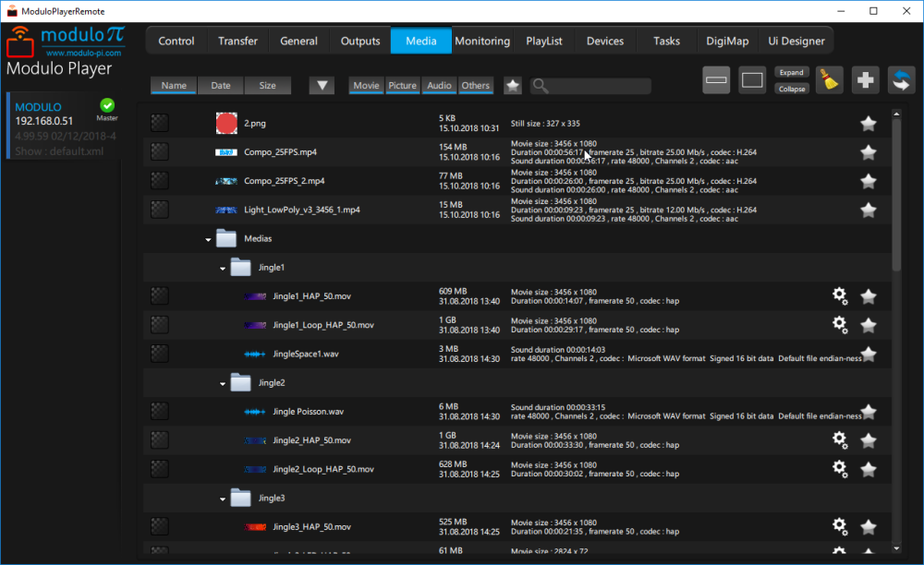
Task: Click the cleanup broom icon in the toolbar
Action: (829, 80)
